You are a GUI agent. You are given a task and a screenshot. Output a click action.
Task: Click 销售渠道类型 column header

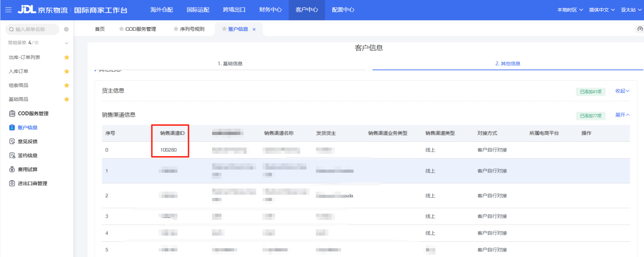point(440,133)
